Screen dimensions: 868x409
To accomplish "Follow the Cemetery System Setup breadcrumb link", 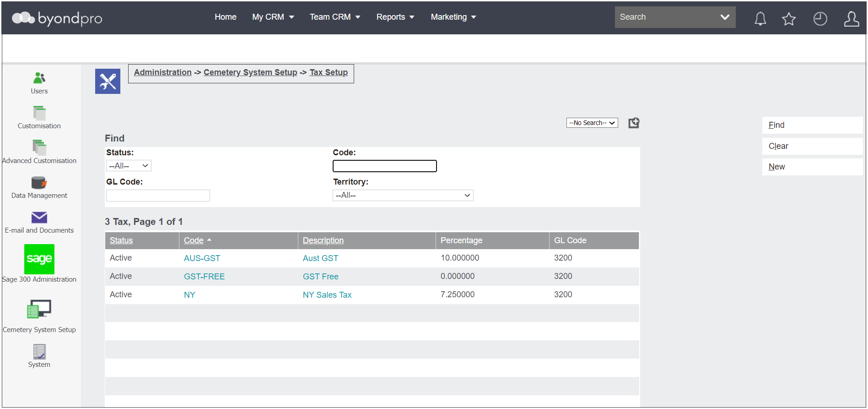I will click(250, 72).
